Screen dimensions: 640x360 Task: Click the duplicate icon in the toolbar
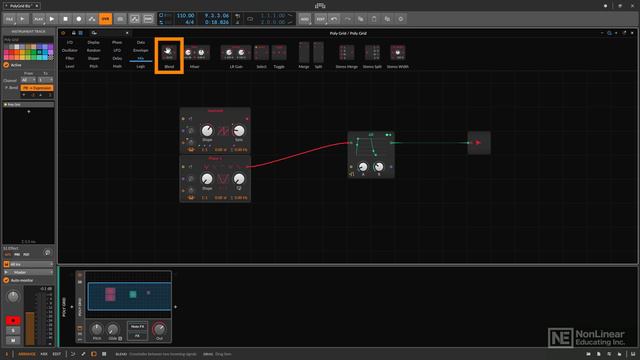coord(387,19)
